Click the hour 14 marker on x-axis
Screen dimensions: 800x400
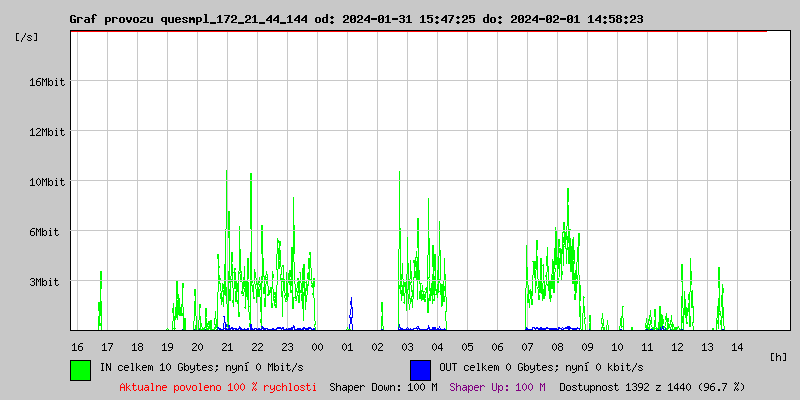pyautogui.click(x=737, y=346)
